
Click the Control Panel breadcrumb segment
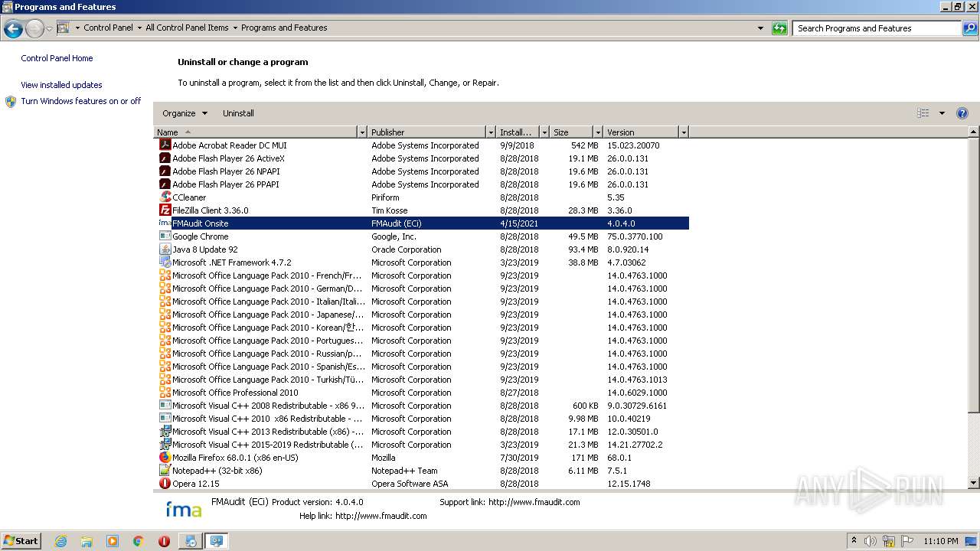click(x=108, y=28)
